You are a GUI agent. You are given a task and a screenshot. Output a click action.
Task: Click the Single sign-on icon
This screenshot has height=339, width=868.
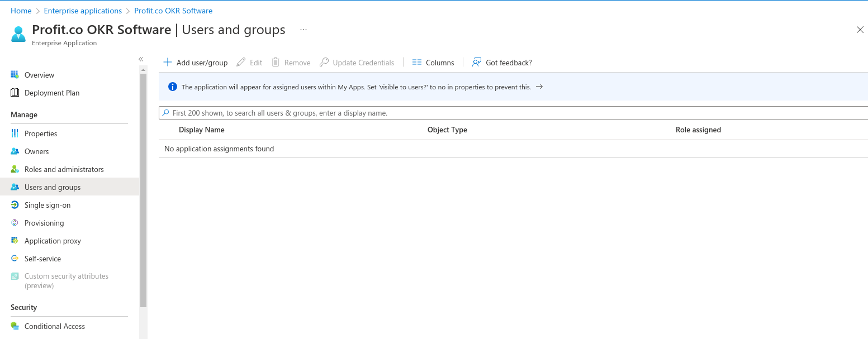[x=15, y=205]
